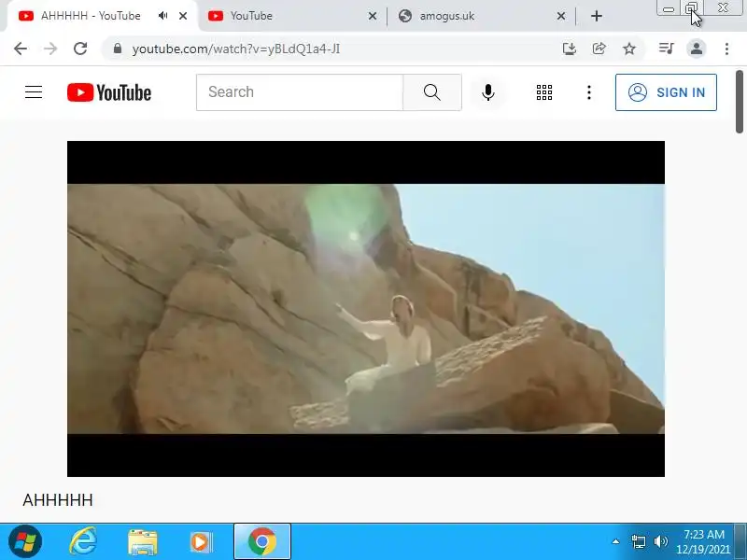
Task: Go back to the previous page
Action: [x=21, y=49]
